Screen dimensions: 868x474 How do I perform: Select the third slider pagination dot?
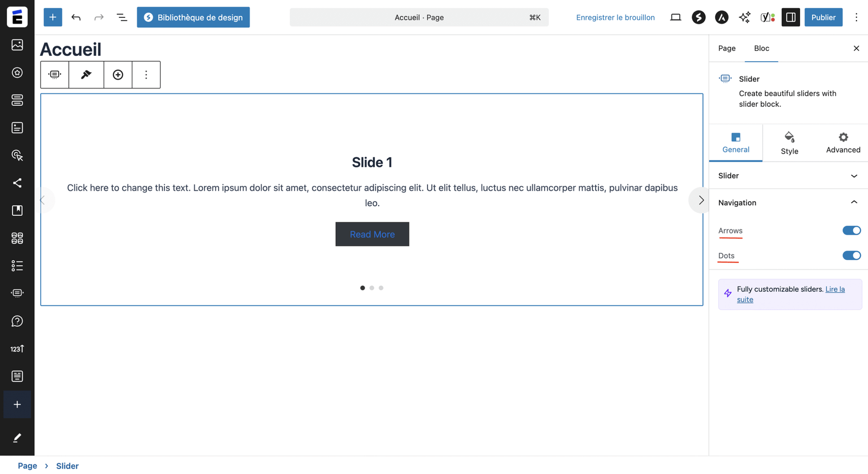tap(381, 288)
